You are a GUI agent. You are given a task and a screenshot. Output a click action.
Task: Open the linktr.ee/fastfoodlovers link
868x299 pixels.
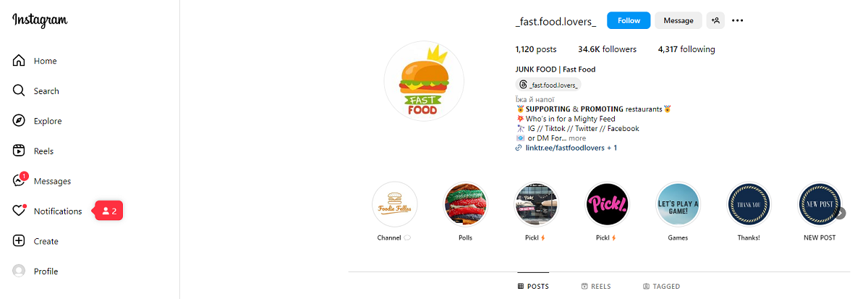click(x=561, y=148)
